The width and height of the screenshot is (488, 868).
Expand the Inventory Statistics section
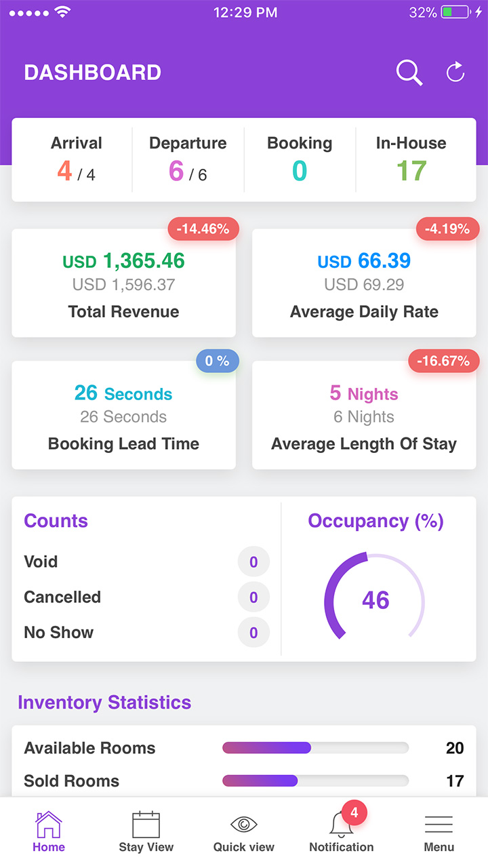104,703
